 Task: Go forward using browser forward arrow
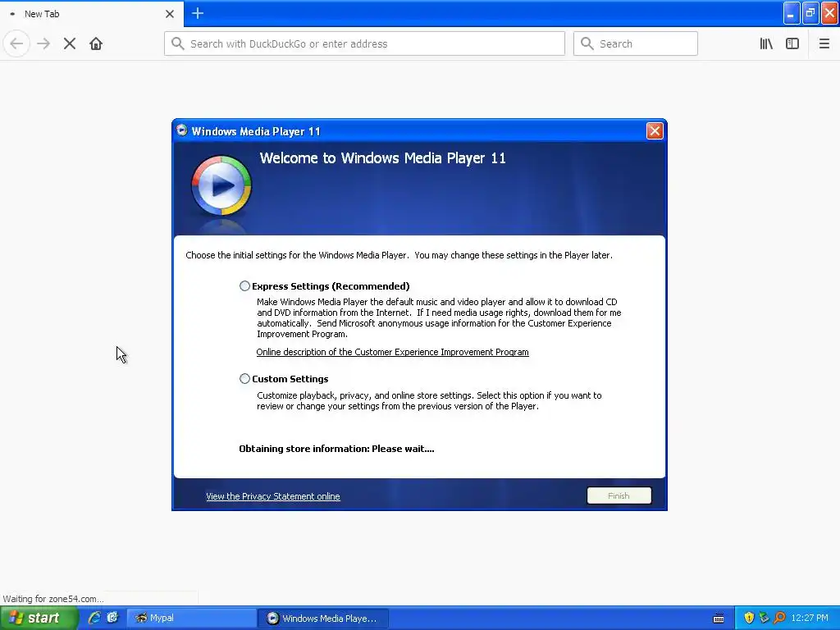click(43, 43)
